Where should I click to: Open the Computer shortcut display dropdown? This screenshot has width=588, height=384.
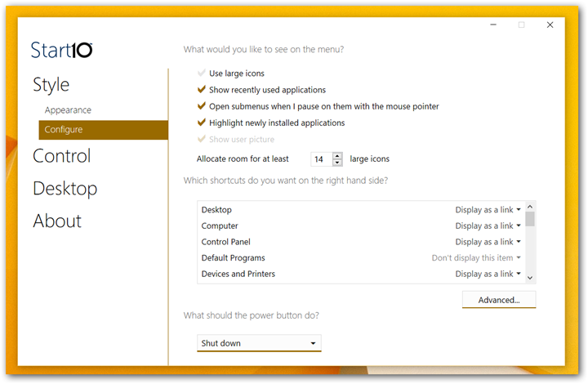click(488, 225)
